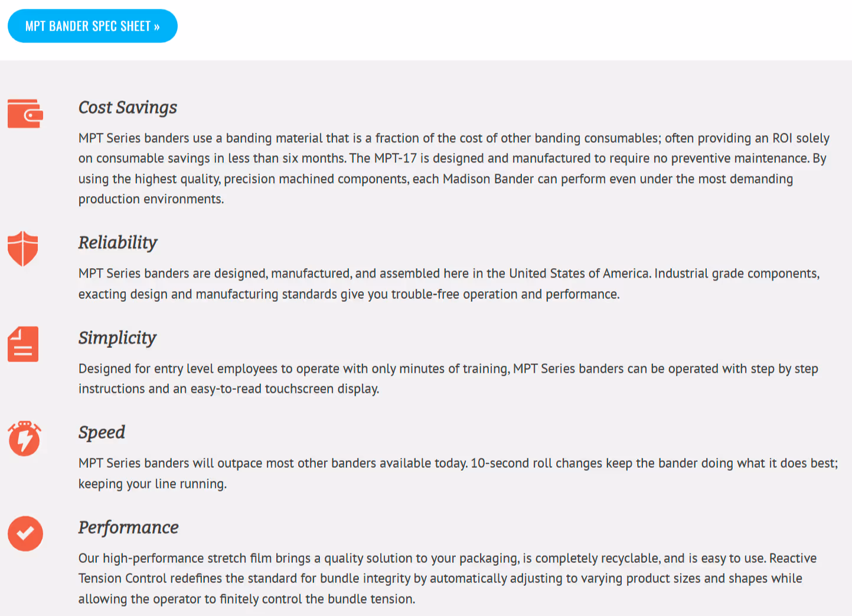Select the Cost Savings heading
The image size is (852, 616).
[x=128, y=107]
